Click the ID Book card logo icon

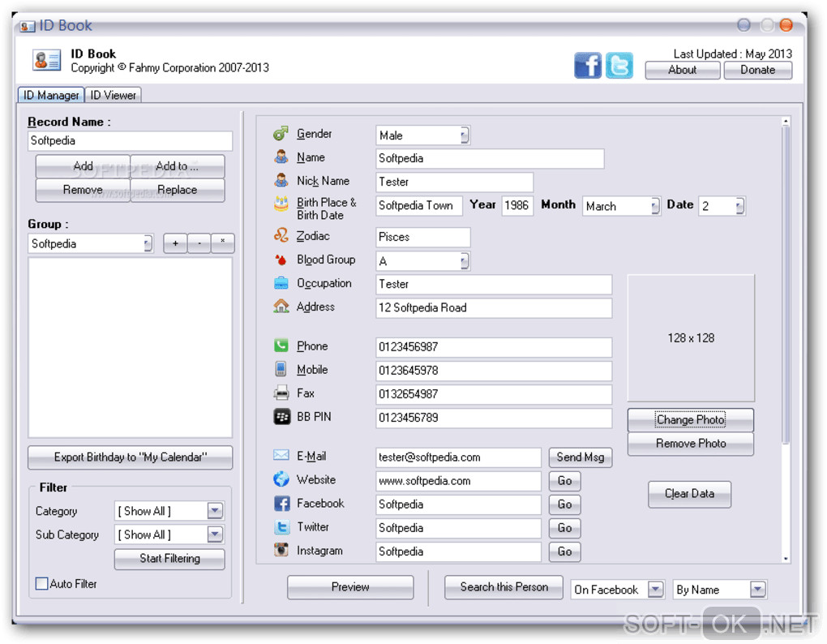click(x=47, y=60)
